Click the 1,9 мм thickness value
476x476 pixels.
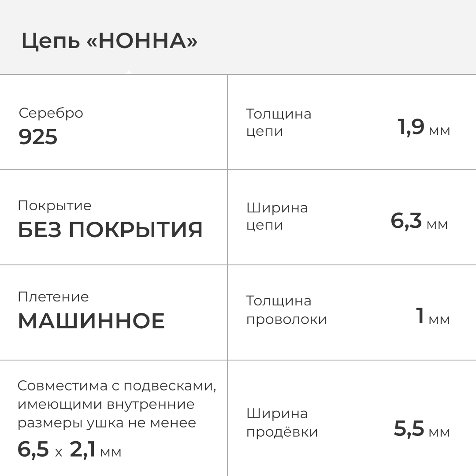pyautogui.click(x=424, y=127)
